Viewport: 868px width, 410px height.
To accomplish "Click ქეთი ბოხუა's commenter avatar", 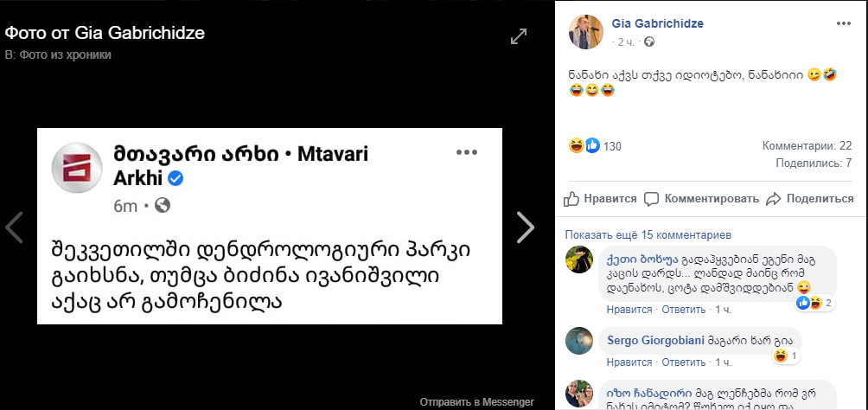I will click(x=579, y=259).
